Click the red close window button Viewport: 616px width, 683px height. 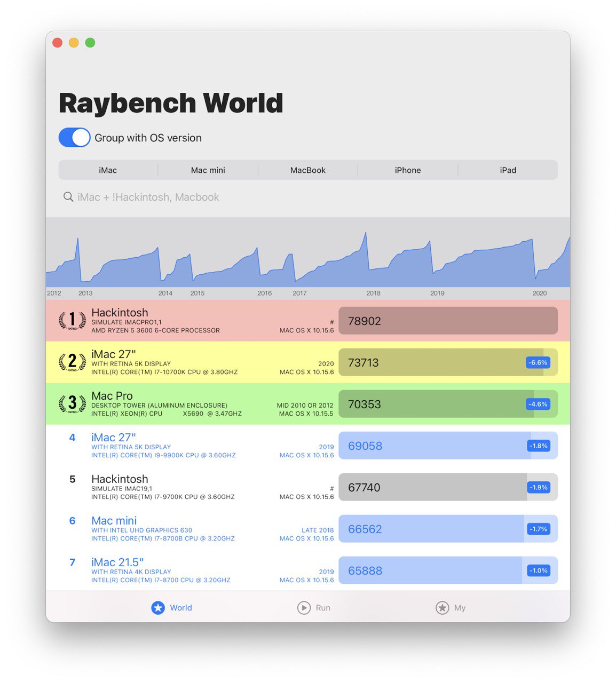click(x=58, y=43)
